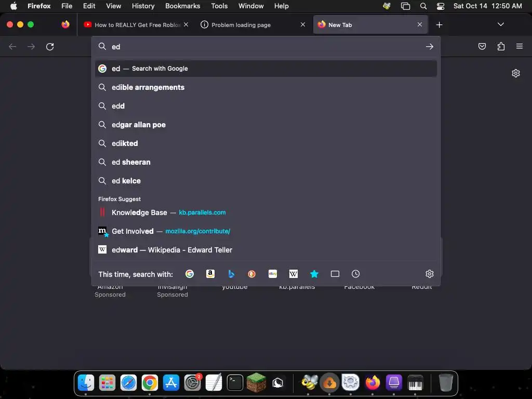Select the 'edible arrangements' suggestion
Screen dimensions: 532x399
[x=266, y=87]
